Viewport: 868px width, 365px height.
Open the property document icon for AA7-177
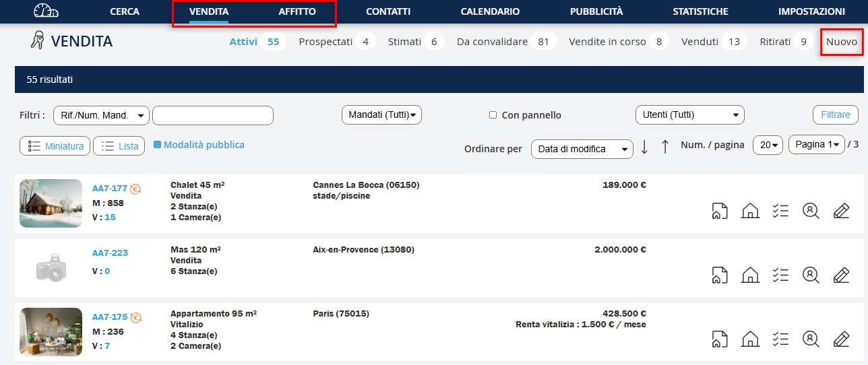pyautogui.click(x=720, y=211)
